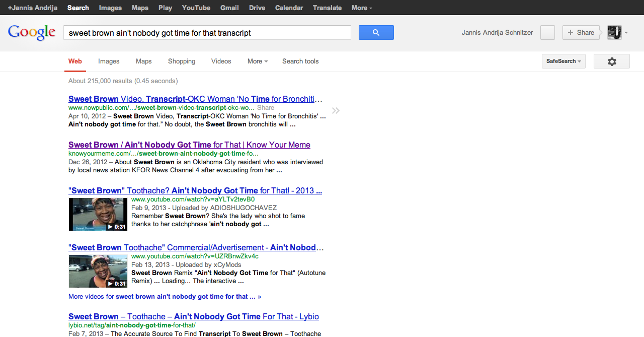
Task: Open Images in the top black bar
Action: point(110,8)
